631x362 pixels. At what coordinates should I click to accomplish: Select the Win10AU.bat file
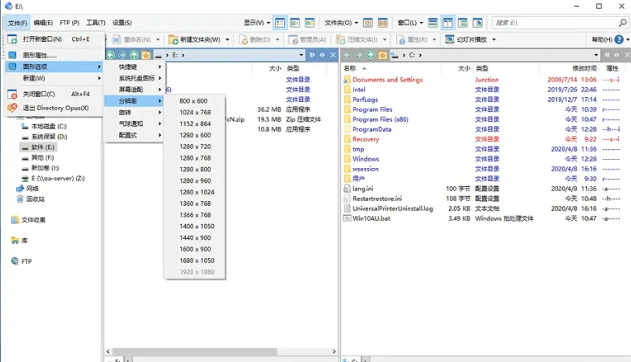pos(371,218)
